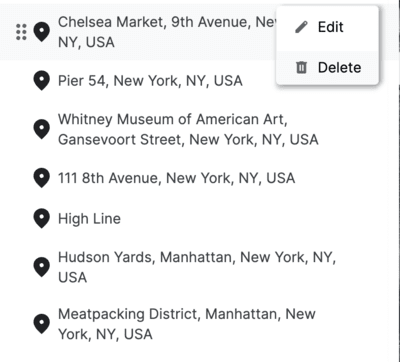The height and width of the screenshot is (362, 400).
Task: Click the drag handle beside Chelsea Market
Action: coord(21,32)
